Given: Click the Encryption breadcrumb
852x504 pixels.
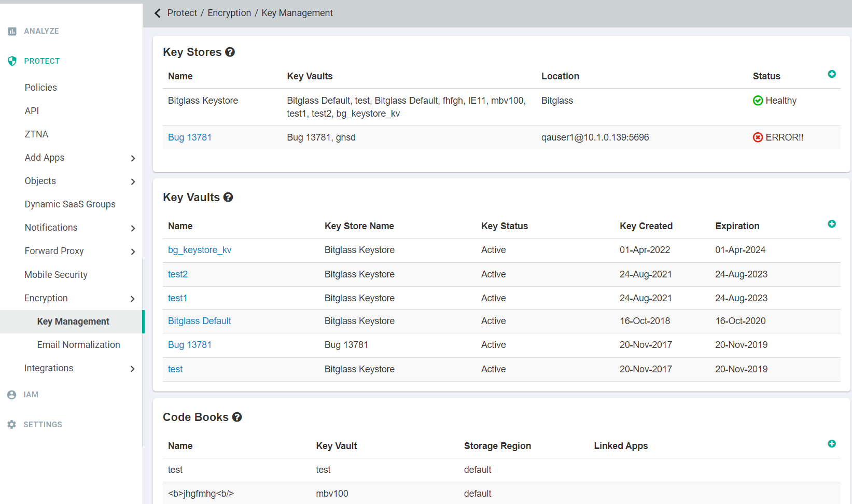Looking at the screenshot, I should (229, 13).
